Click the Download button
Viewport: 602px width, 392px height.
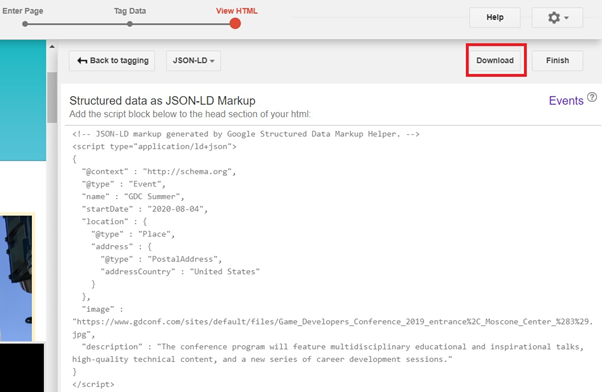(x=494, y=61)
